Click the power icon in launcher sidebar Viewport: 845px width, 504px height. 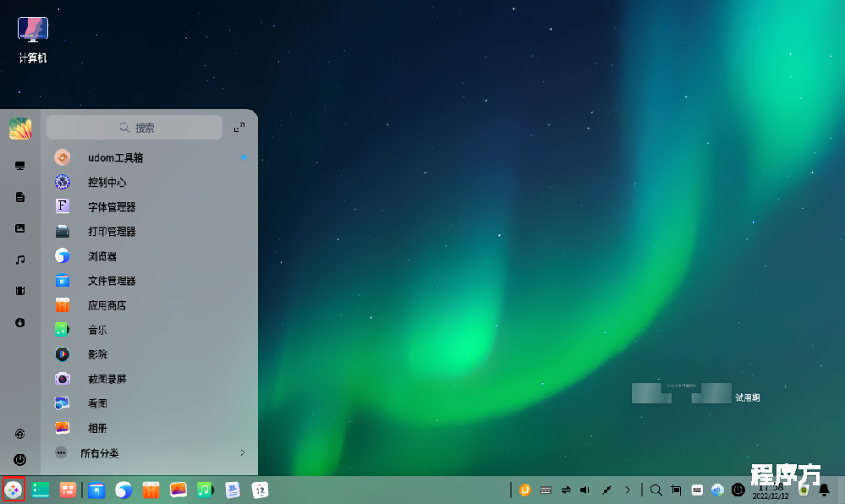(20, 459)
